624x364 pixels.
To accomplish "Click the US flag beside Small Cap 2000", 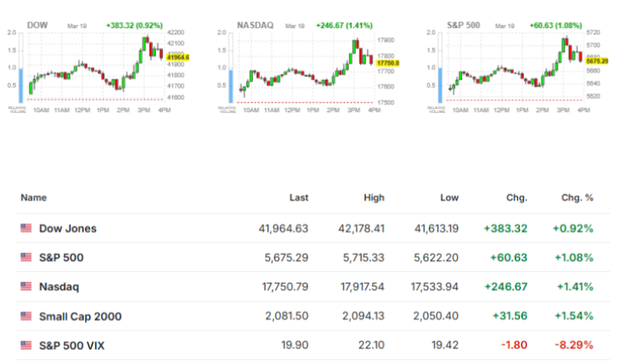I will 26,316.
